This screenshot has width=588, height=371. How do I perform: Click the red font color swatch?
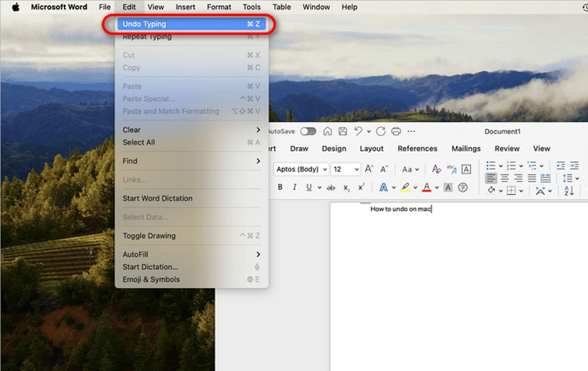(x=426, y=188)
